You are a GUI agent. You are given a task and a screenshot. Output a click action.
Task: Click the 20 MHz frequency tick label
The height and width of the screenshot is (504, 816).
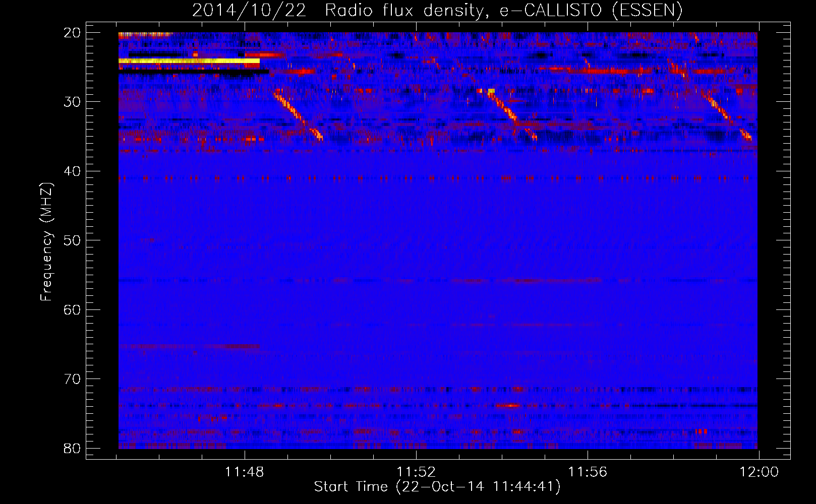72,33
